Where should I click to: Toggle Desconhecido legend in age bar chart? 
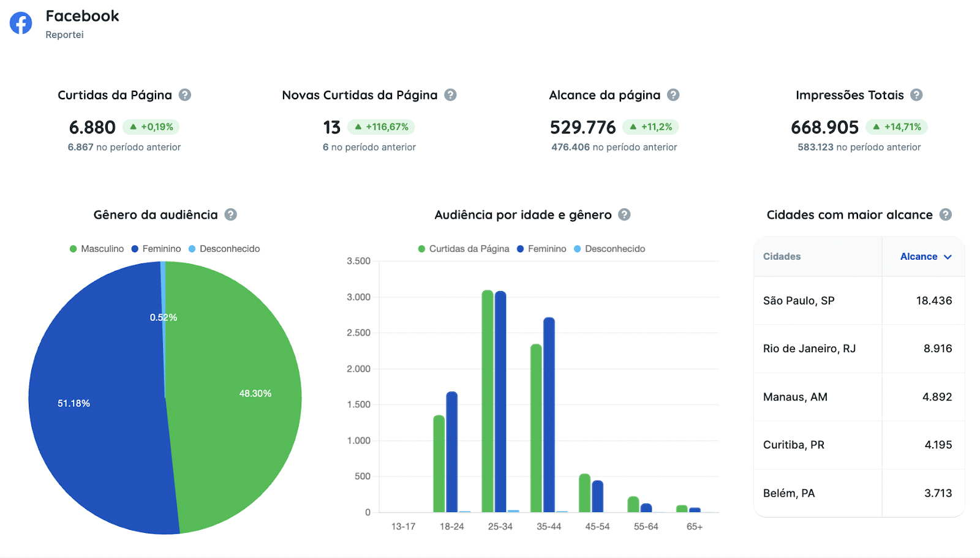pos(609,249)
